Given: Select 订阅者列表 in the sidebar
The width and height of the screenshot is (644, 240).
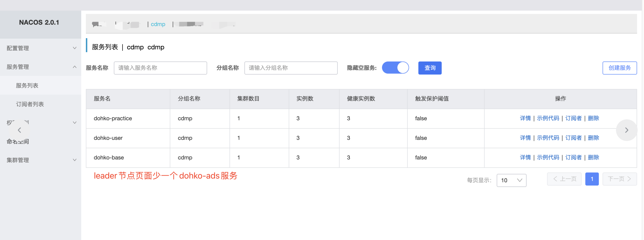Looking at the screenshot, I should click(30, 104).
